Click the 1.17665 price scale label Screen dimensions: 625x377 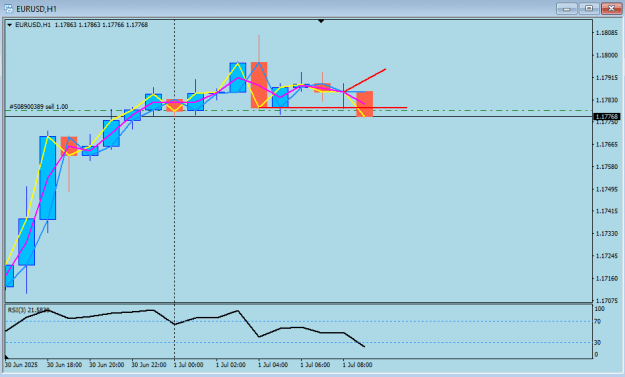click(x=607, y=145)
